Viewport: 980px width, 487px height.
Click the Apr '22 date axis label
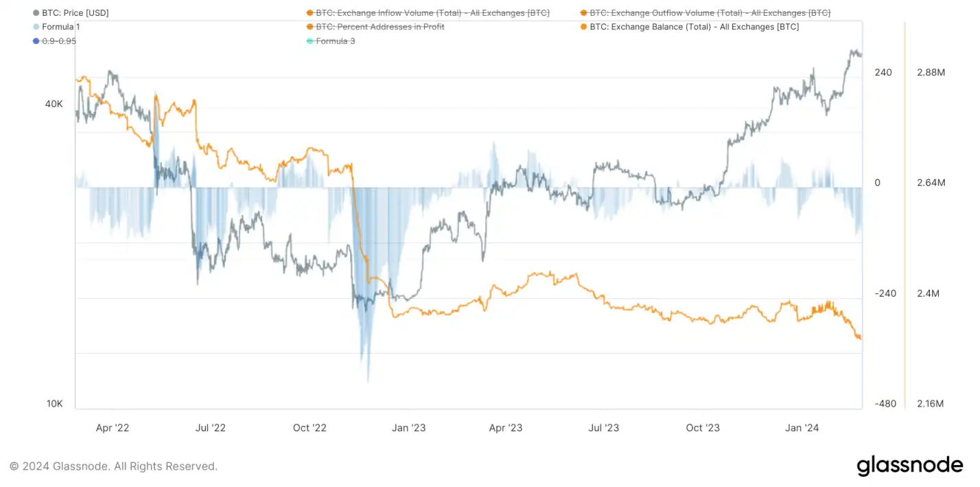pos(113,428)
